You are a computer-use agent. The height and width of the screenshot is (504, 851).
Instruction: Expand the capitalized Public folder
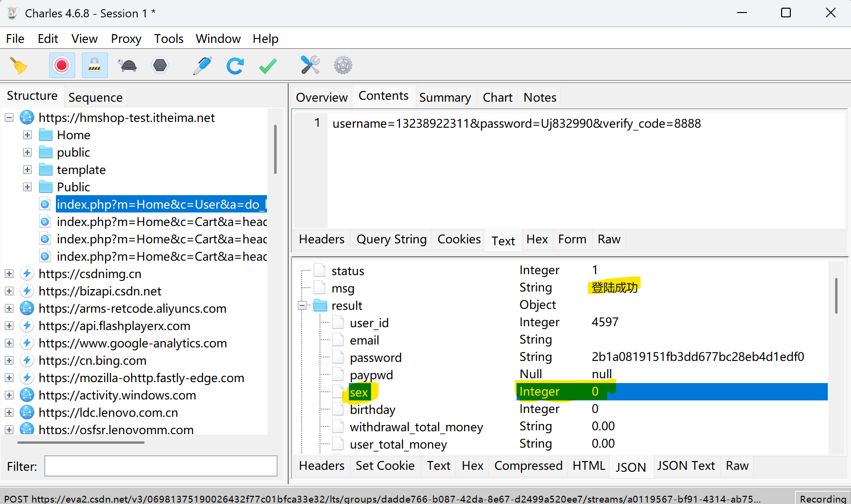tap(27, 187)
